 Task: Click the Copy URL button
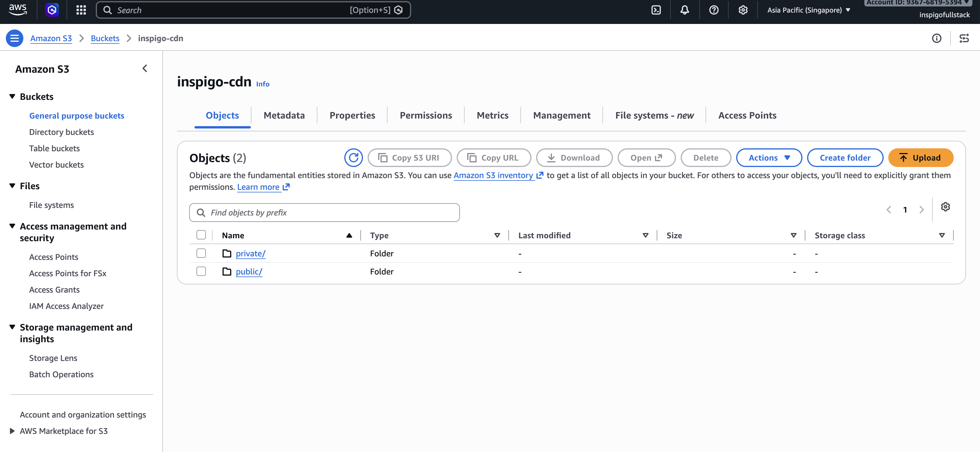pos(494,157)
